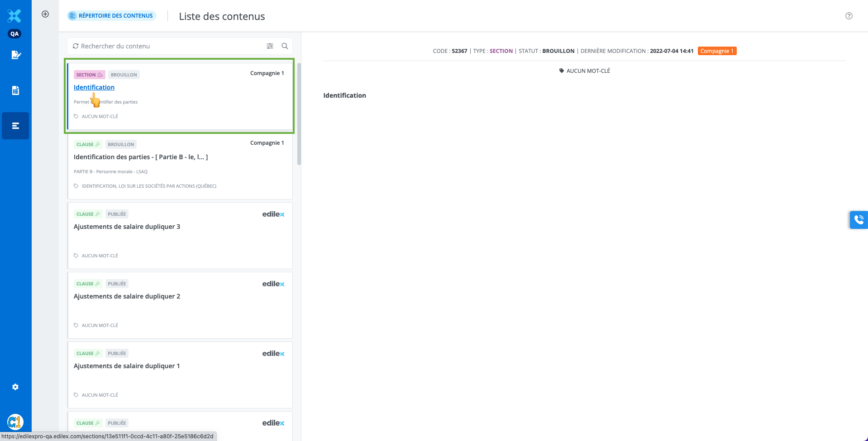Viewport: 868px width, 441px height.
Task: Click the search magnifier icon
Action: 285,46
